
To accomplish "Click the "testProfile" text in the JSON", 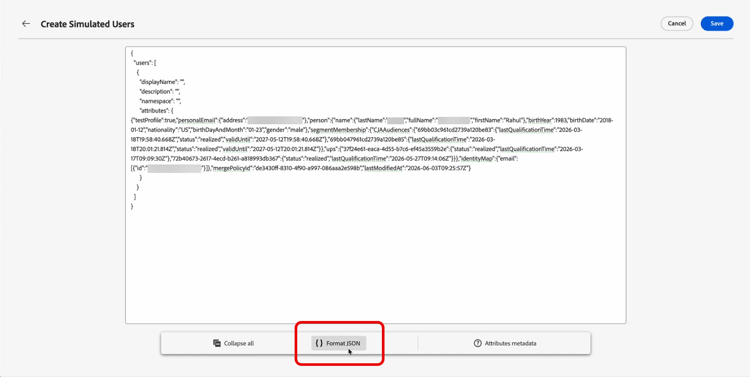I will pyautogui.click(x=147, y=120).
